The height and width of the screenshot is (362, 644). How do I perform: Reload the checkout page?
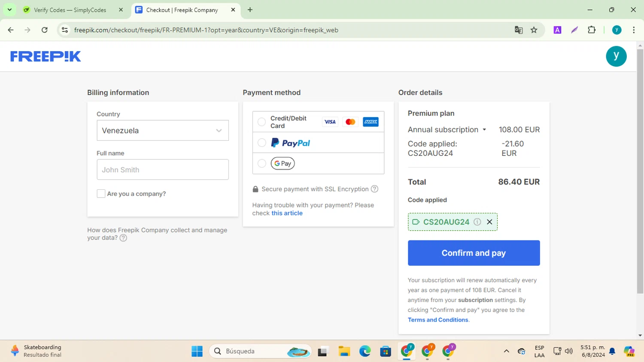[45, 30]
